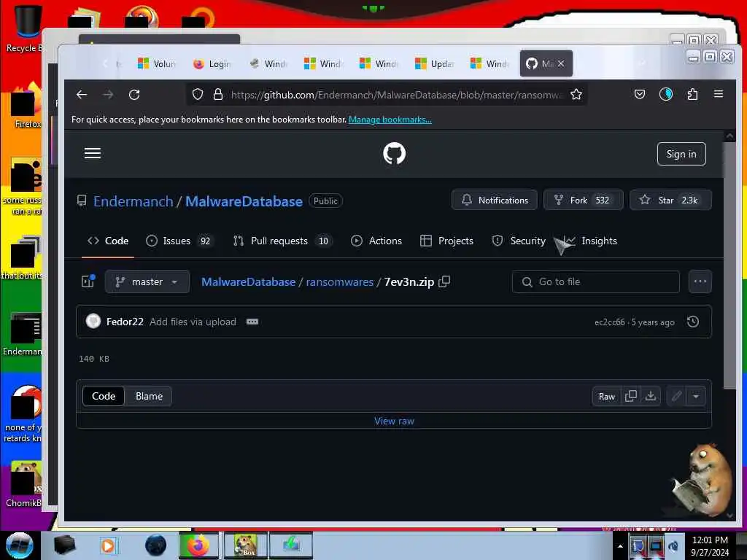Expand the file tree side panel icon
This screenshot has width=747, height=560.
pos(88,281)
